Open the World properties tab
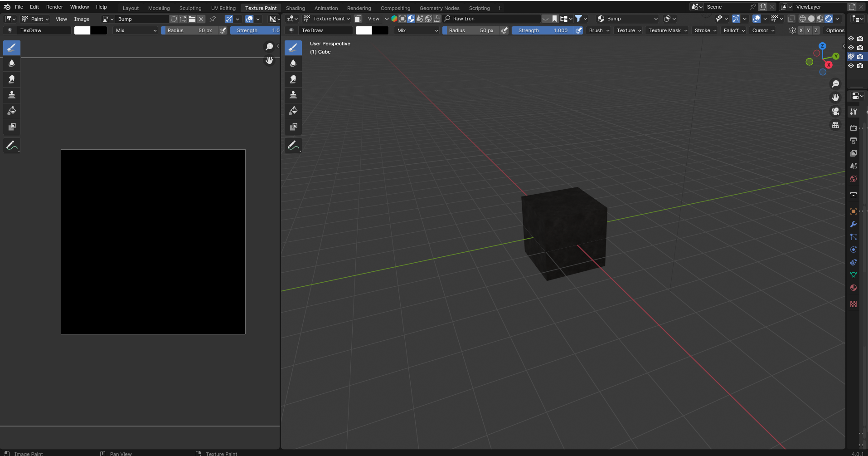This screenshot has height=456, width=868. pyautogui.click(x=853, y=179)
